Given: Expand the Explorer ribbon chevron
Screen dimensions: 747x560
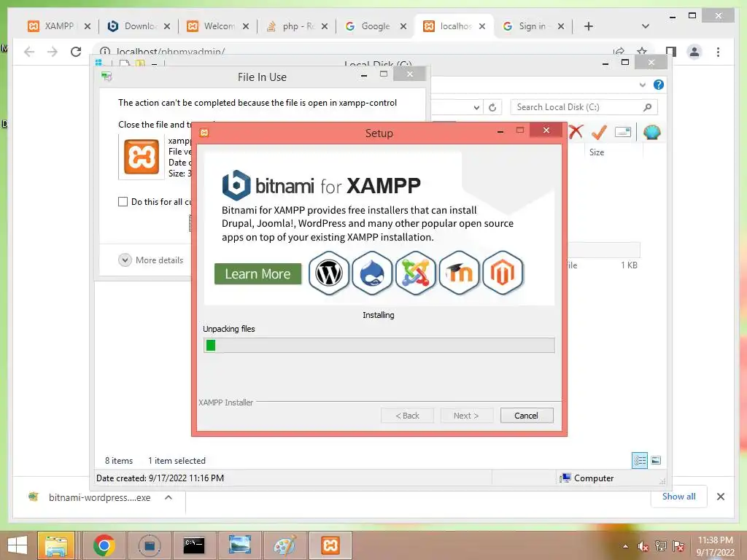Looking at the screenshot, I should (642, 85).
